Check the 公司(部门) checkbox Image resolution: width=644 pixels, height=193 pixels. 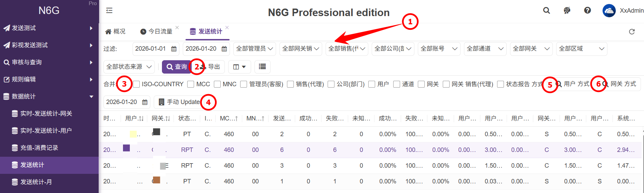coord(331,84)
